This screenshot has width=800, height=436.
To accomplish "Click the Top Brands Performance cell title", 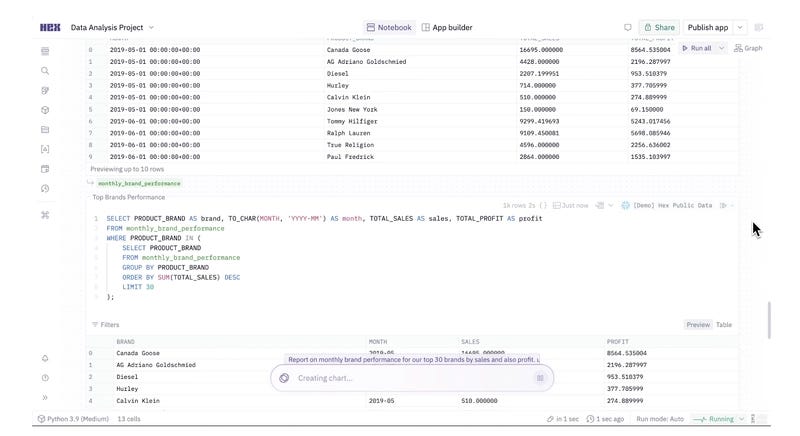I will point(129,197).
